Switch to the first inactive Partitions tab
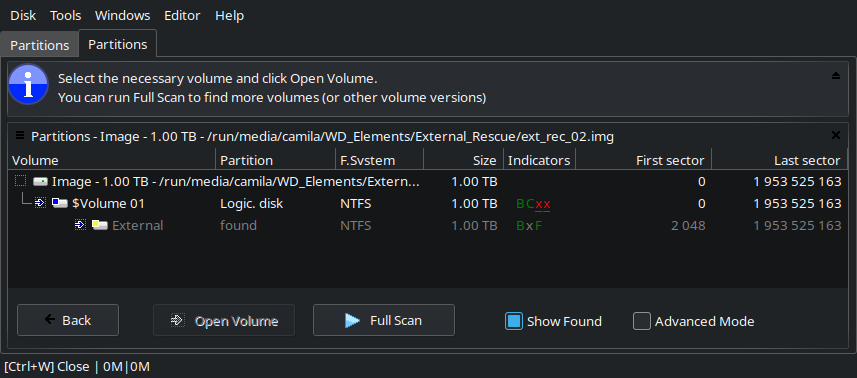The width and height of the screenshot is (857, 378). point(39,45)
